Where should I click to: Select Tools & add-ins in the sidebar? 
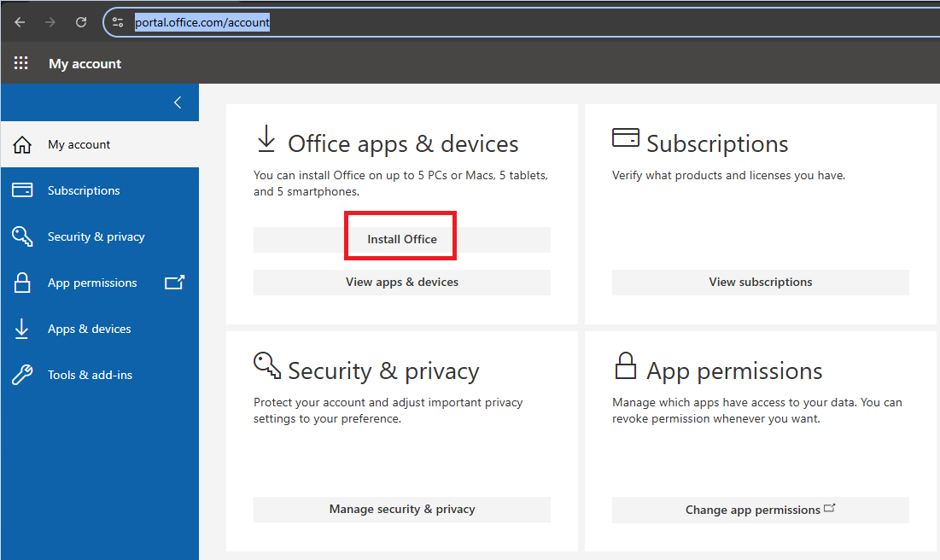click(x=90, y=375)
